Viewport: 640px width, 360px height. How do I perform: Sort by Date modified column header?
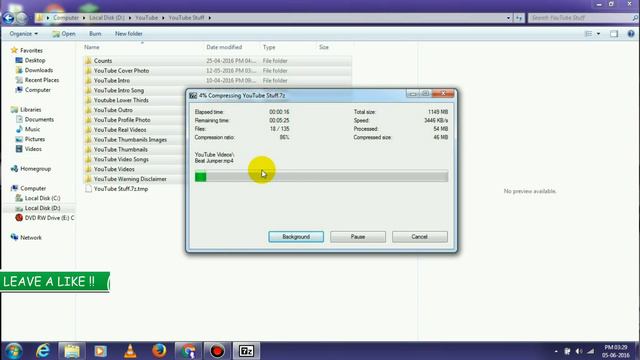(x=224, y=47)
